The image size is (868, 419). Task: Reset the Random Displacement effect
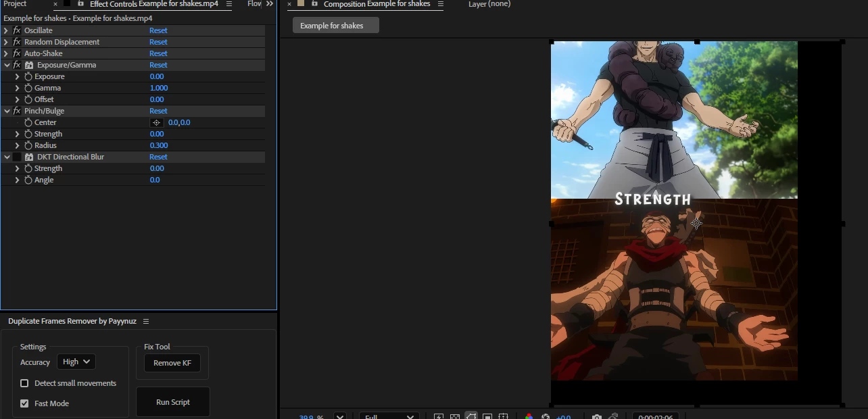pos(158,42)
